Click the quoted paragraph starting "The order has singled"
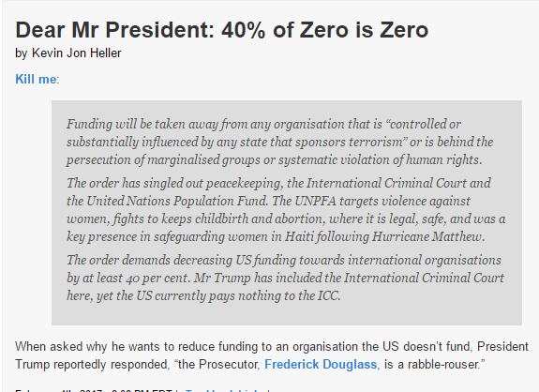 [x=286, y=210]
